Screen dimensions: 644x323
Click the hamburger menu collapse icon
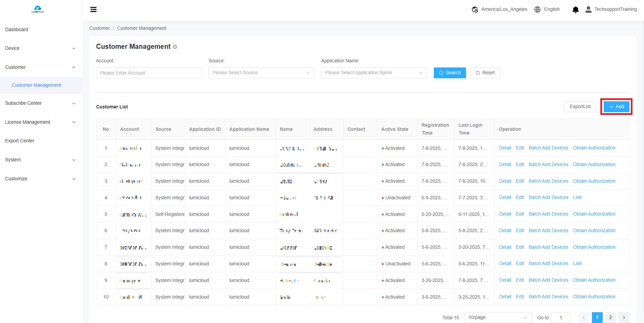click(x=93, y=9)
